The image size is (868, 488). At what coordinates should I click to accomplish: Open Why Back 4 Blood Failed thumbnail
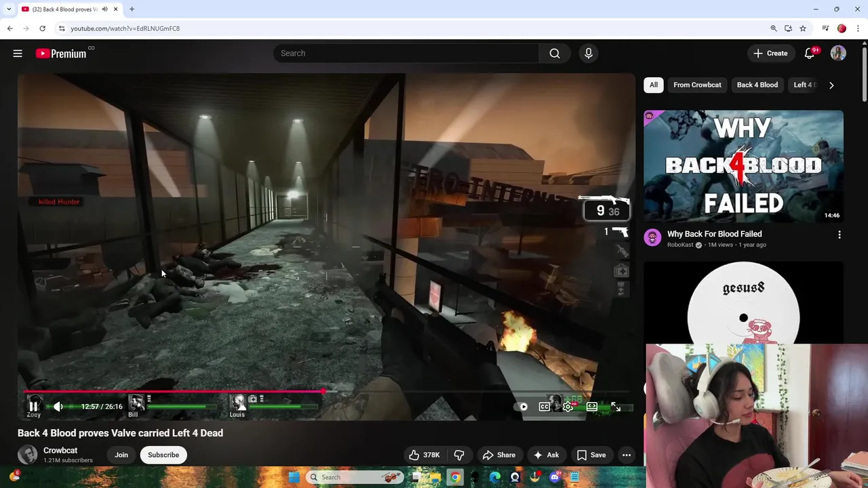click(x=743, y=167)
